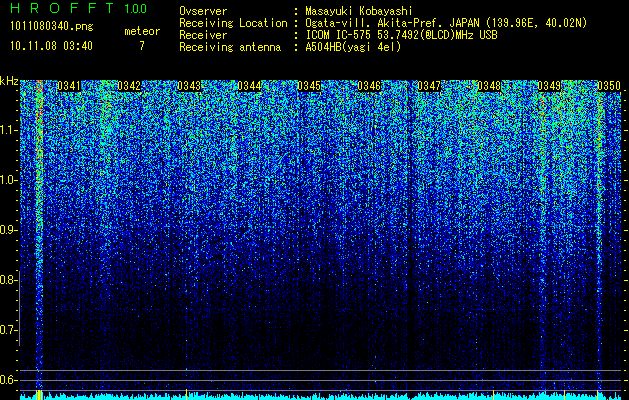
Task: Click the 0343 time marker label
Action: pyautogui.click(x=189, y=86)
